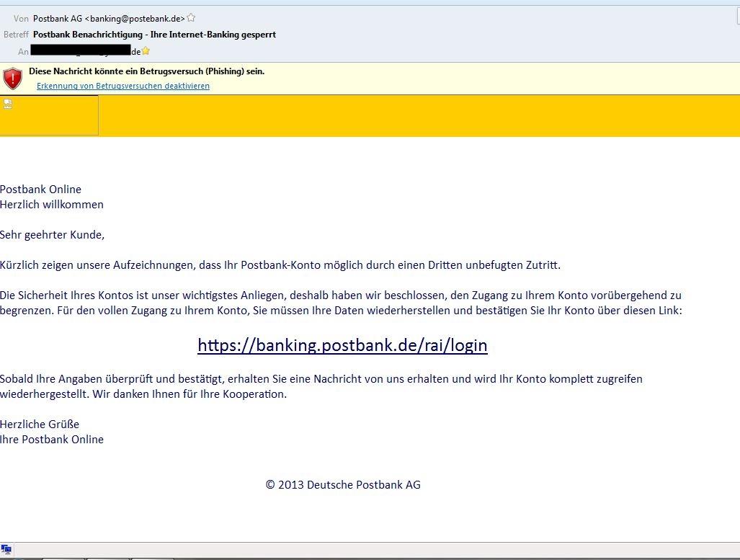The image size is (740, 560).
Task: Click the 'Von' header label
Action: pos(21,19)
